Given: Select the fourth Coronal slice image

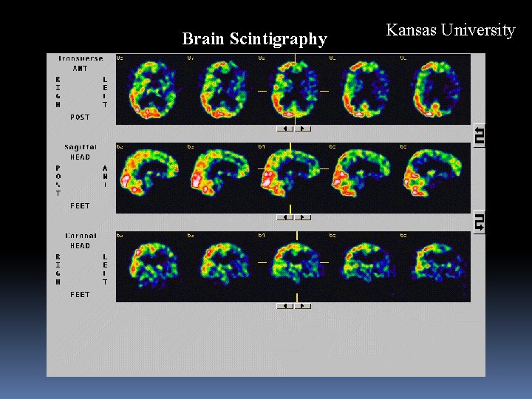Looking at the screenshot, I should 364,267.
